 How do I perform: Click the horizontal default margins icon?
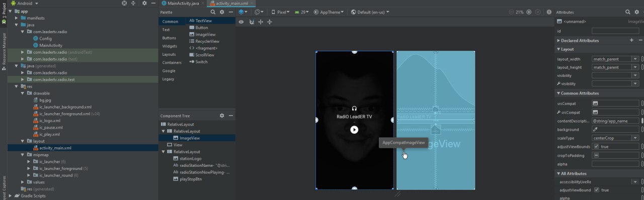(x=261, y=22)
